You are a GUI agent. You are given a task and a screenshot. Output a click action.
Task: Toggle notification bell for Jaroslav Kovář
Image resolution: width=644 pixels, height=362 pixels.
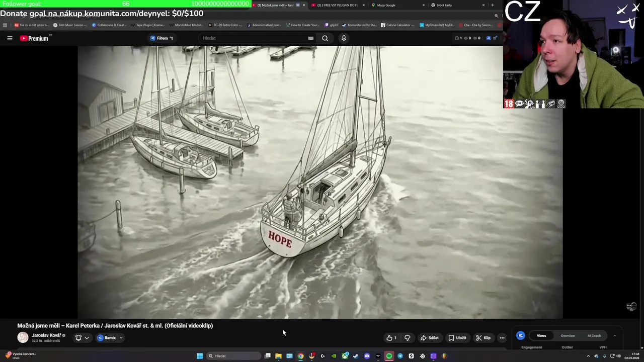78,338
